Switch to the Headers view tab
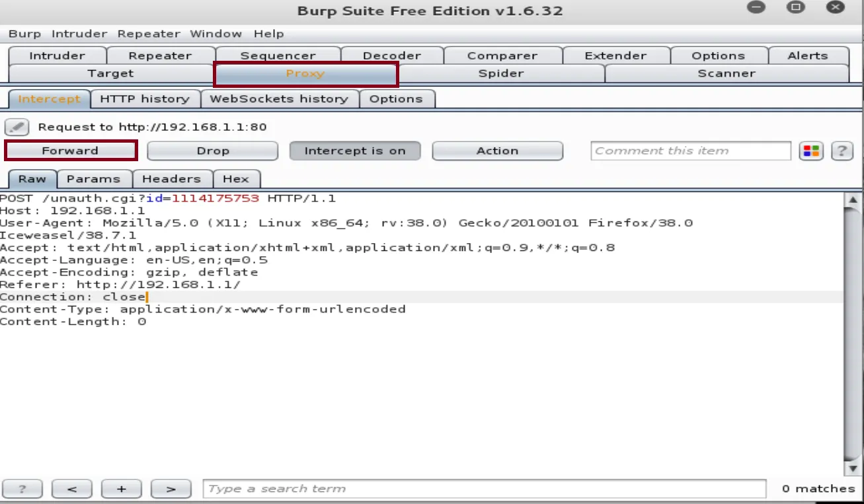 pos(171,179)
